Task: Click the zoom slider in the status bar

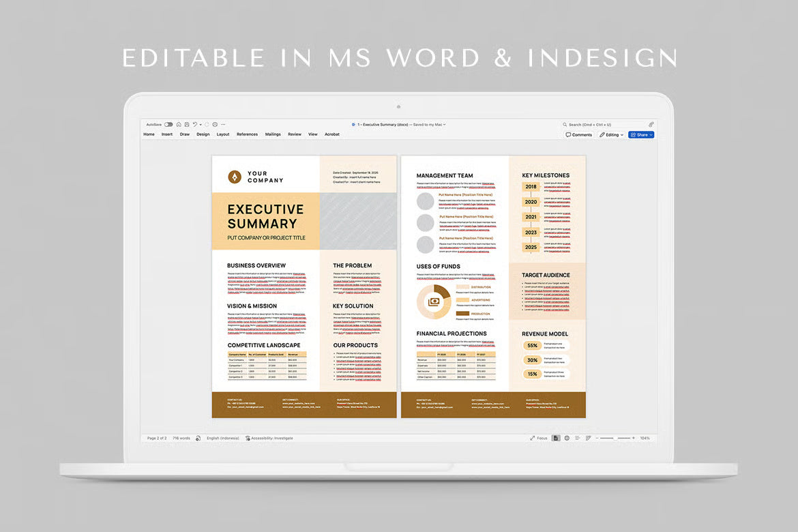Action: point(615,438)
